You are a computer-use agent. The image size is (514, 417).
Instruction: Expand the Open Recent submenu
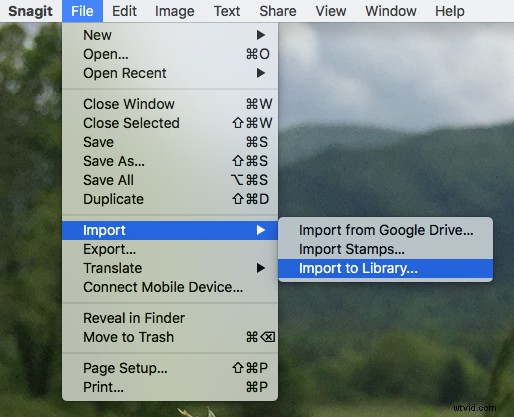pyautogui.click(x=170, y=73)
